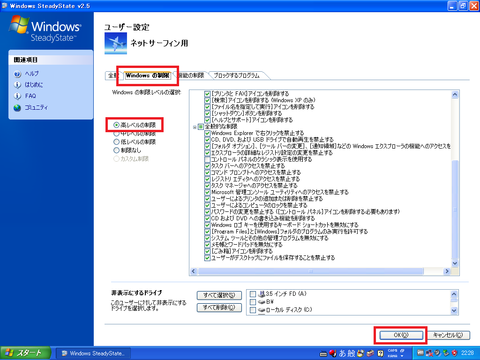Select the 低レベルの制限 radio button

click(x=116, y=142)
